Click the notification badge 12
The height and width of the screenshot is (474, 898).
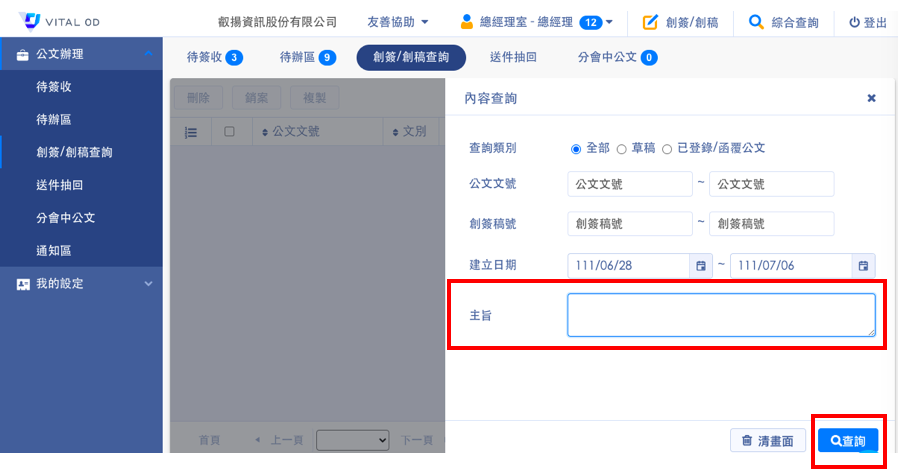tap(590, 22)
